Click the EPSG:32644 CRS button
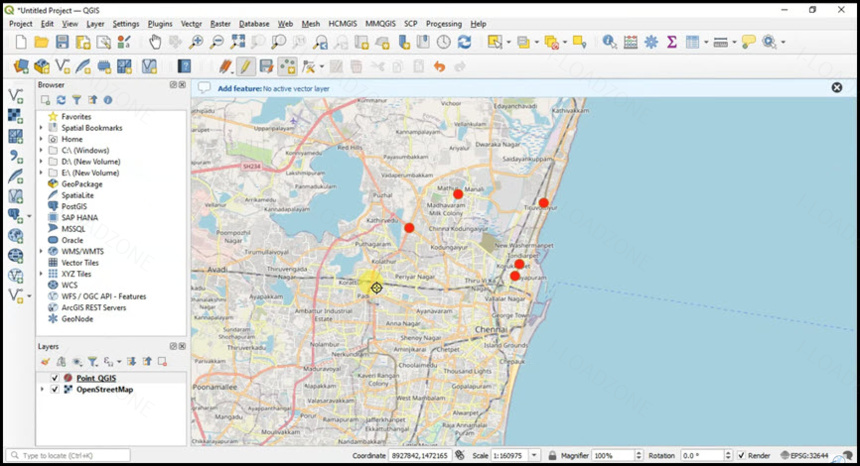 point(804,456)
